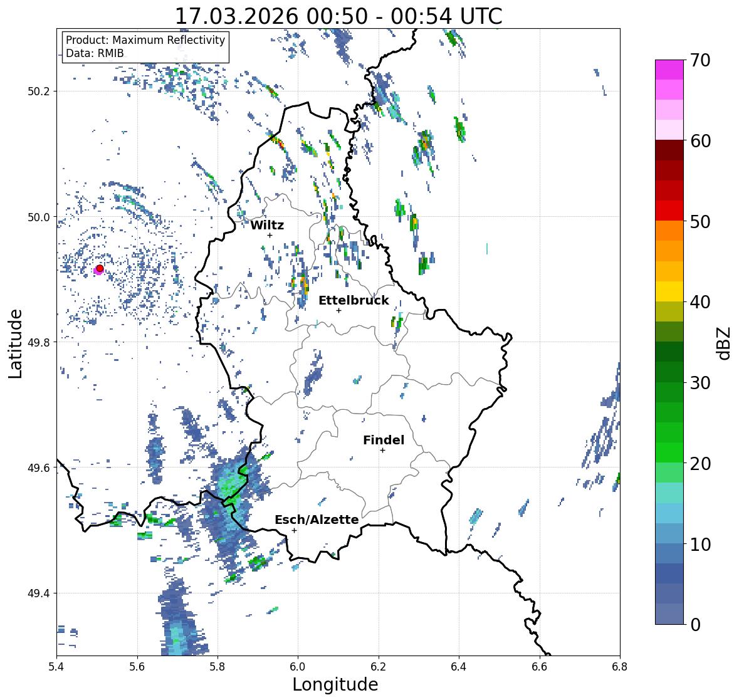Image resolution: width=739 pixels, height=700 pixels.
Task: Click the yellow 40 dBZ colorbar segment
Action: tap(669, 291)
